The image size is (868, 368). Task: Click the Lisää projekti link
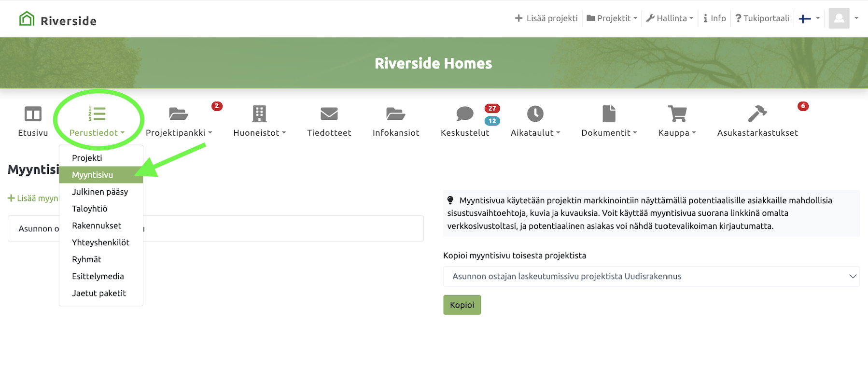(546, 18)
